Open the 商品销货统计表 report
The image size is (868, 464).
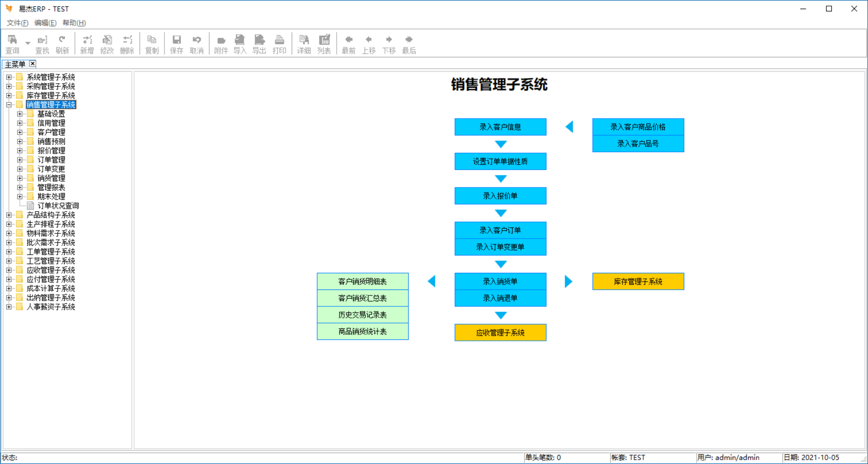point(362,332)
